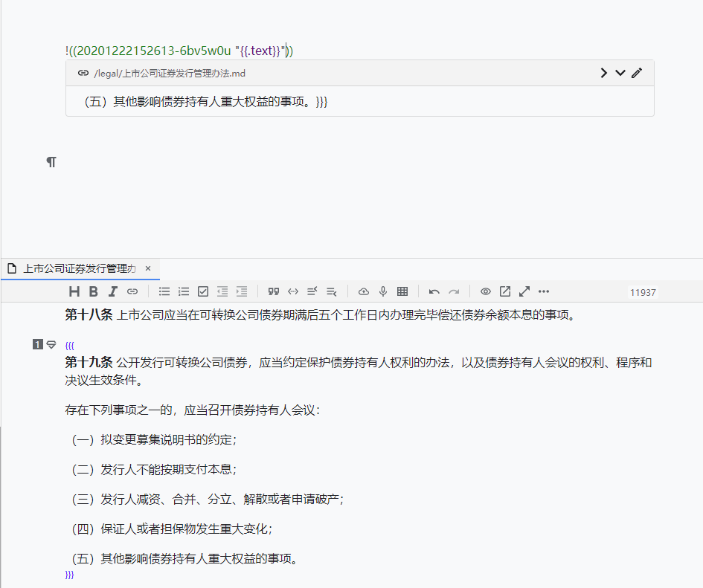The height and width of the screenshot is (588, 703).
Task: Insert a task list checkbox
Action: click(203, 291)
